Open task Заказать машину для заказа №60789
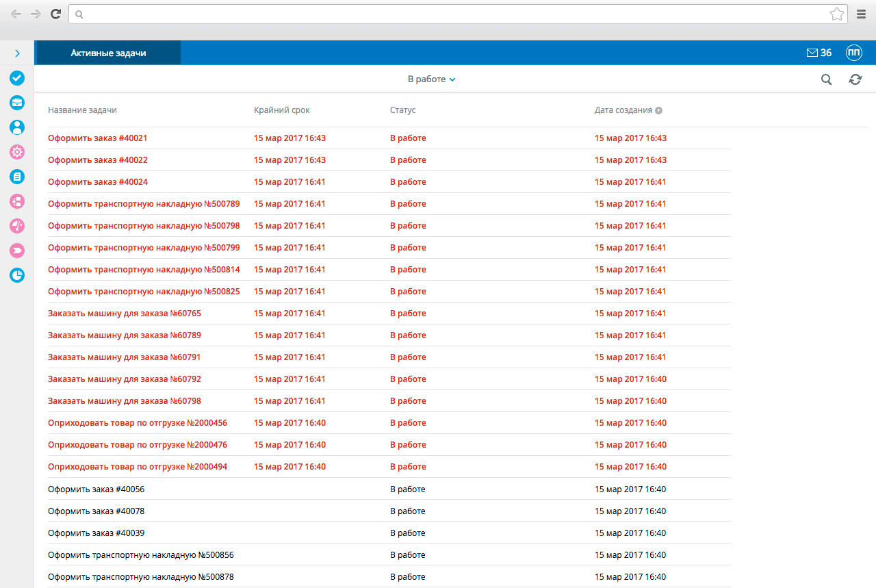 click(125, 335)
